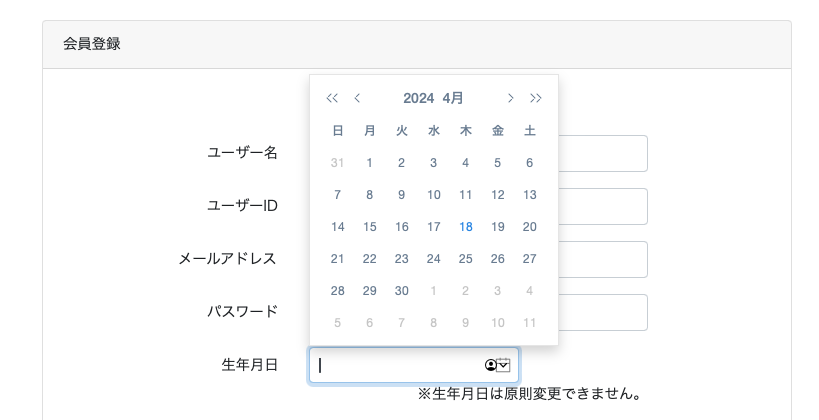This screenshot has width=819, height=420.
Task: Click the メールアドレス input field
Action: pyautogui.click(x=602, y=259)
